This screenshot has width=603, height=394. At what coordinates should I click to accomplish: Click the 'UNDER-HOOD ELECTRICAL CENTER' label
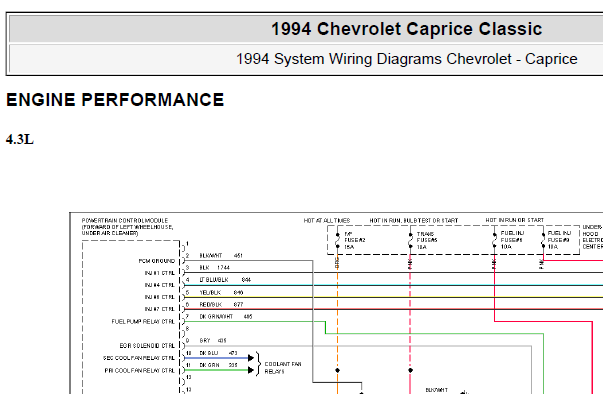coord(593,237)
